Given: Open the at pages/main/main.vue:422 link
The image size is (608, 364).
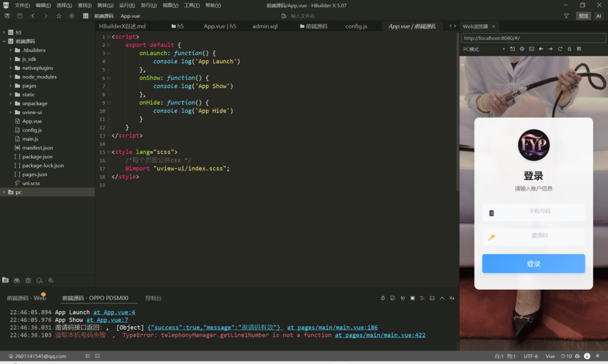Looking at the screenshot, I should (x=380, y=335).
